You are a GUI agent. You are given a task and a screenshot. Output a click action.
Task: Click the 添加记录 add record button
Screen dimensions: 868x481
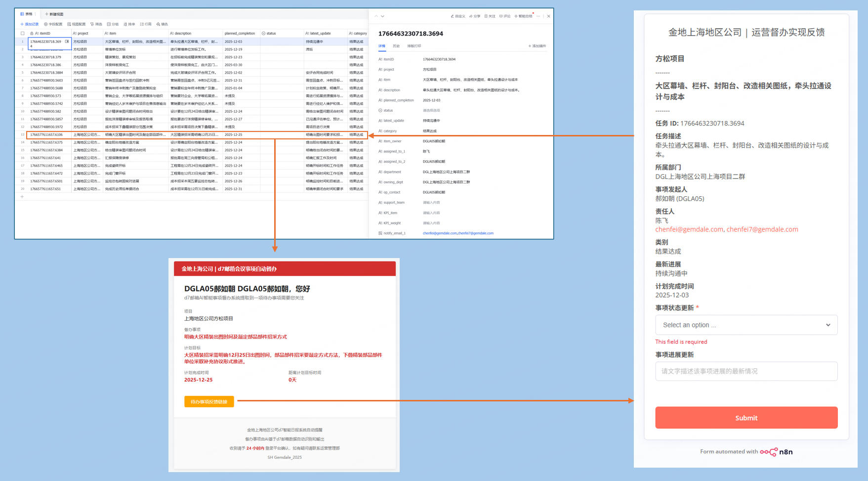29,24
